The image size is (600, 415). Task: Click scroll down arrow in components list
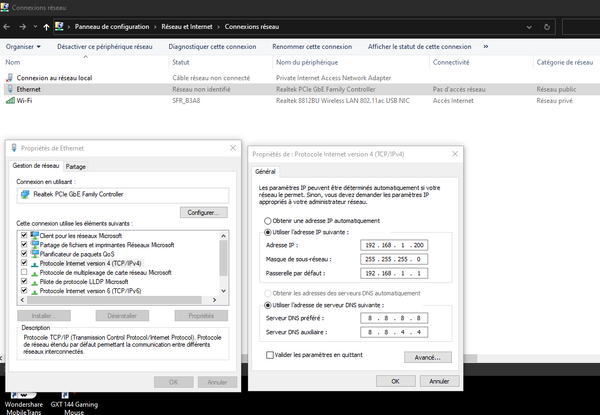[223, 291]
